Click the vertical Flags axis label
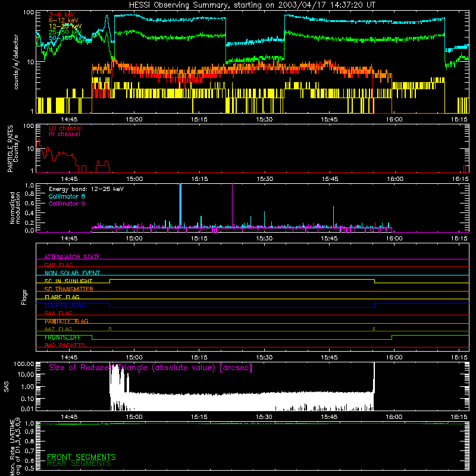 click(24, 297)
